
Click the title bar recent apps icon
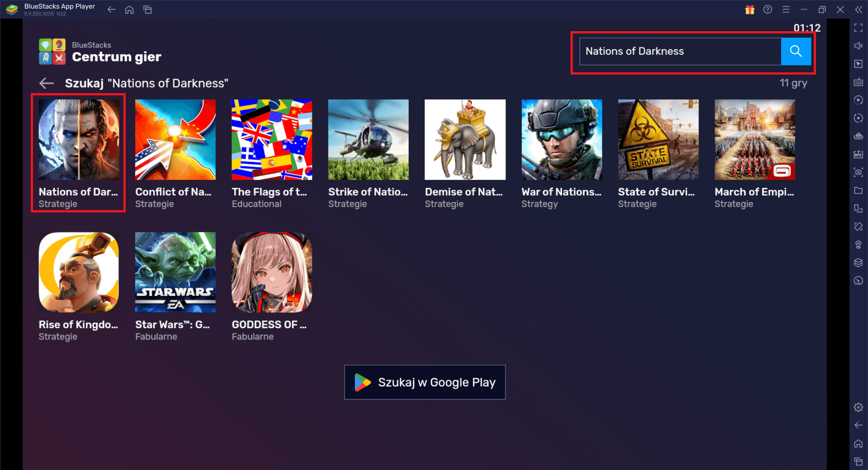(147, 9)
